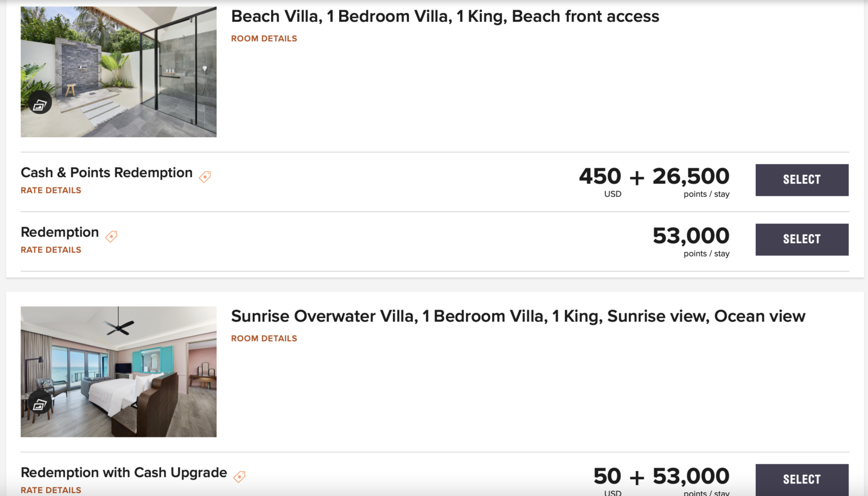
Task: Click tag icon beside Cash & Points Redemption
Action: click(x=205, y=177)
